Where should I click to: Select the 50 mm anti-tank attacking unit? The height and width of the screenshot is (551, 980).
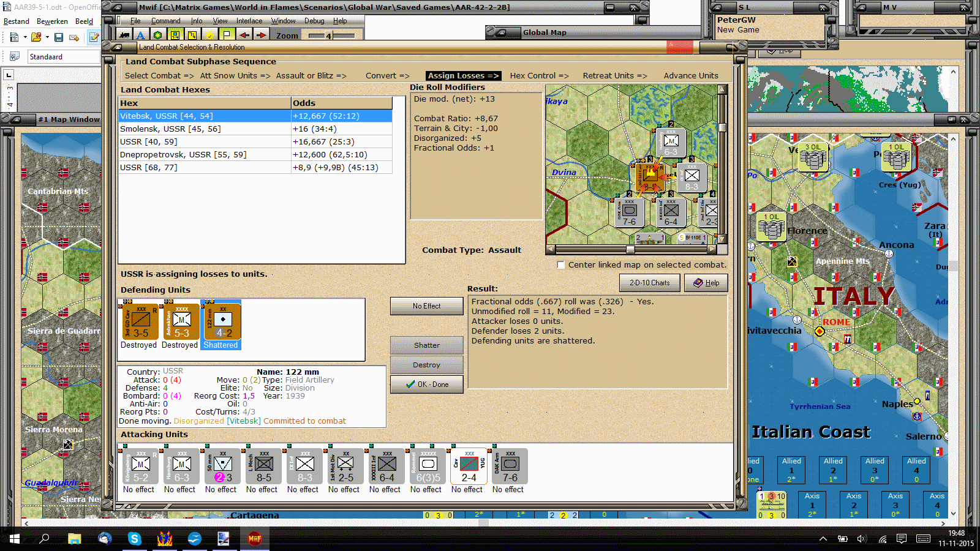coord(222,467)
